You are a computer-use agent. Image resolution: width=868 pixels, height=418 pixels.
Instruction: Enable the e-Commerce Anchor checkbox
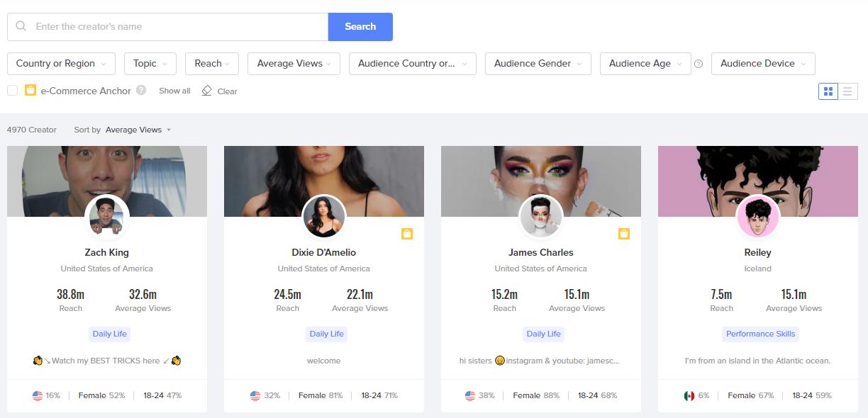[x=13, y=91]
